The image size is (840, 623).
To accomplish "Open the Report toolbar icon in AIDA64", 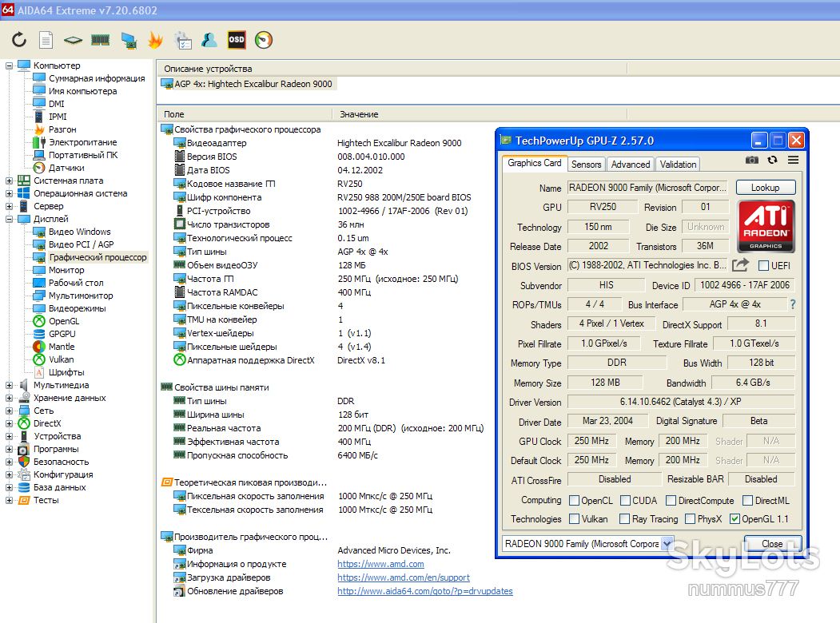I will pyautogui.click(x=46, y=40).
